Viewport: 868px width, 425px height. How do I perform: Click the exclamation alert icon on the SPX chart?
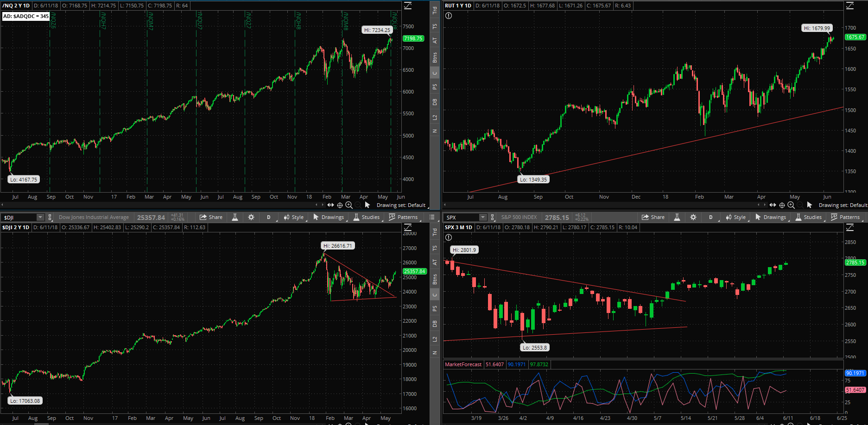click(x=449, y=237)
